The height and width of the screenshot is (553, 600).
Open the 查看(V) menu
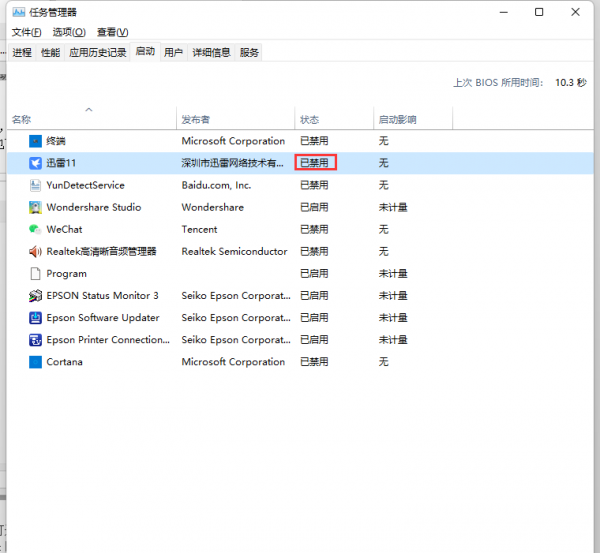[x=112, y=32]
